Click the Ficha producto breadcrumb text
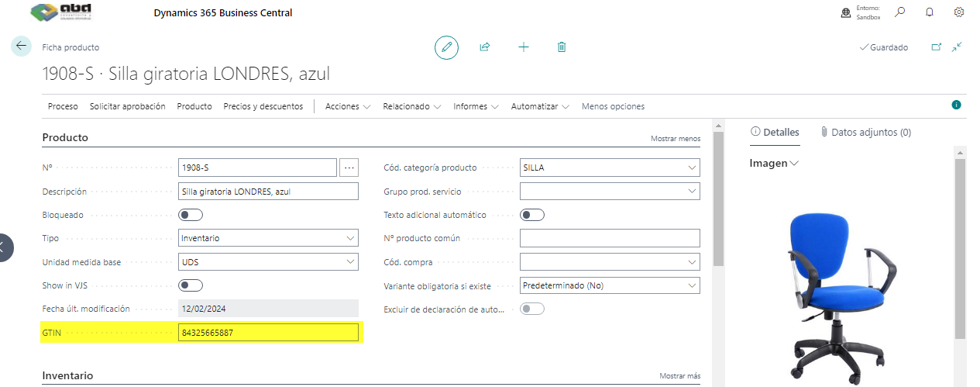 click(x=70, y=47)
